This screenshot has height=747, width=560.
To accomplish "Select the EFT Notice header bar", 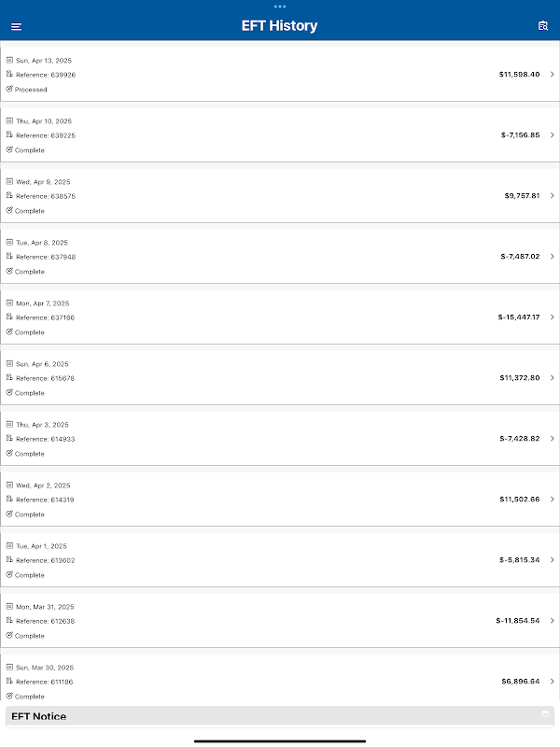I will pos(280,716).
